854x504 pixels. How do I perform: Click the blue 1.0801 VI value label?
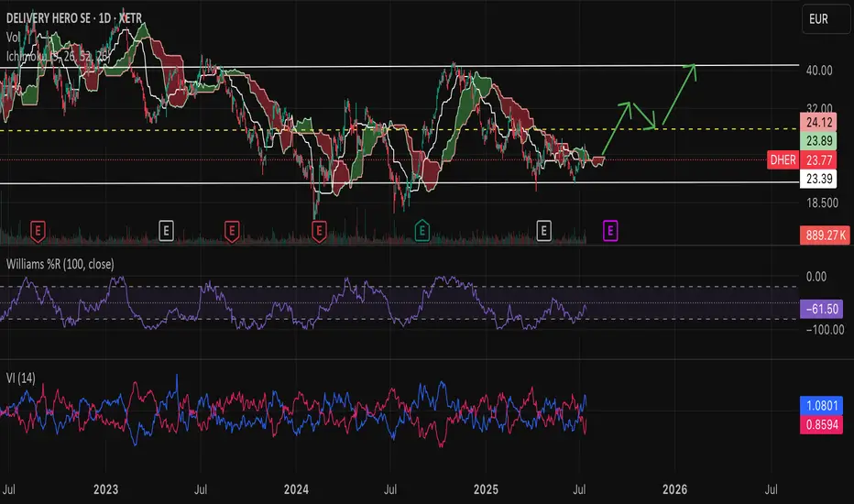click(821, 405)
